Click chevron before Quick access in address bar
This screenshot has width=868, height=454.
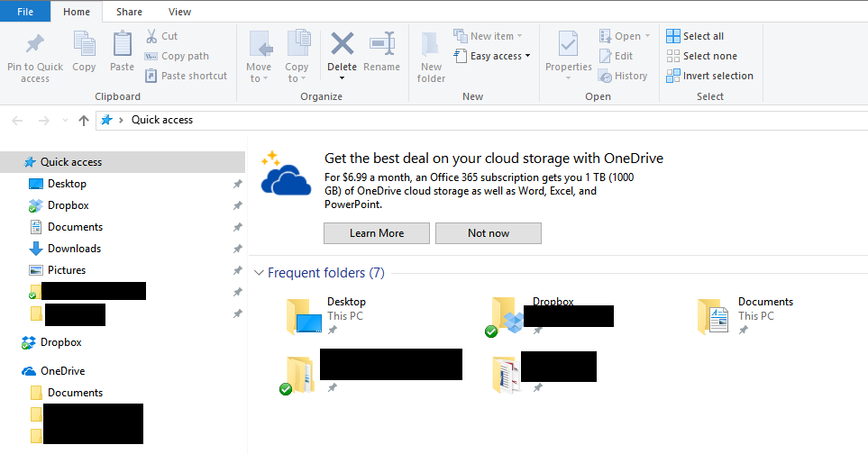coord(121,120)
